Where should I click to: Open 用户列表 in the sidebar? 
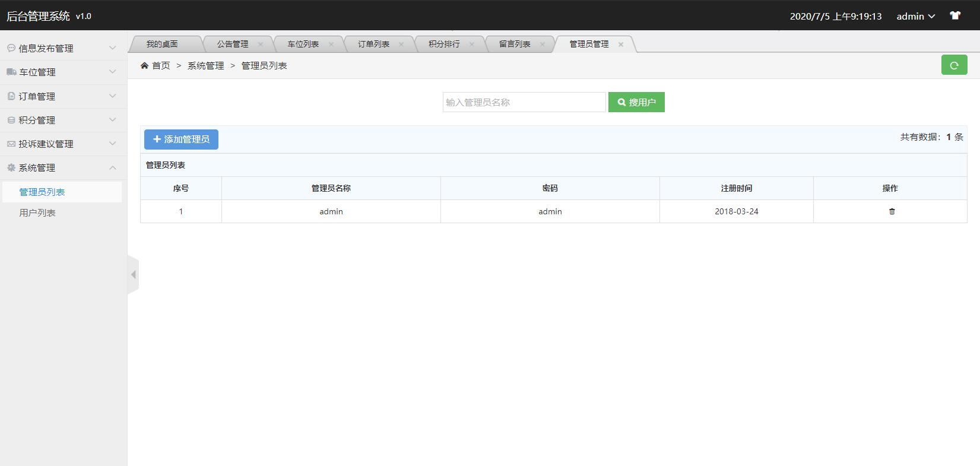37,213
